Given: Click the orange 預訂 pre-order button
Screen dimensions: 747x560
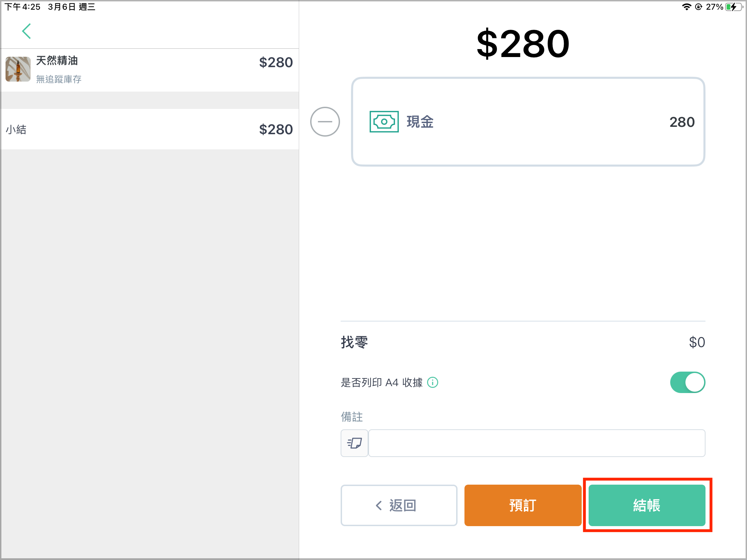Looking at the screenshot, I should (523, 505).
